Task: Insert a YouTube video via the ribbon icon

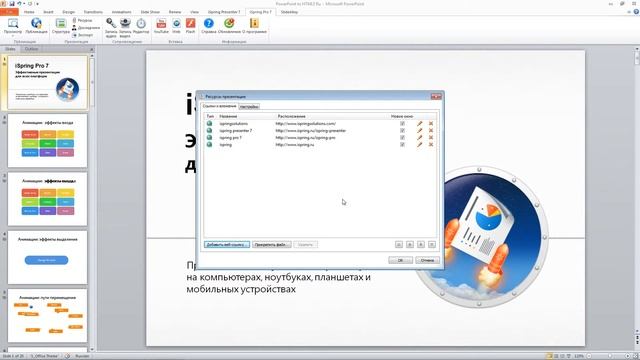Action: tap(161, 26)
